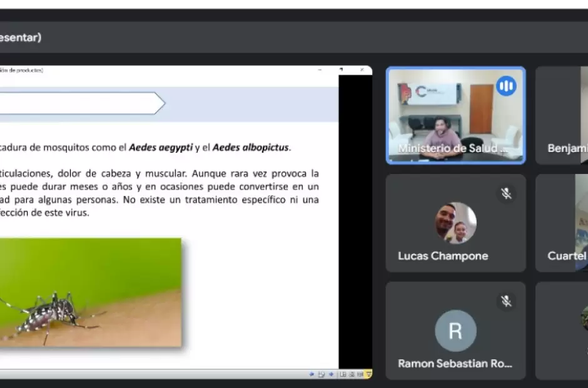Select the Ministerio de Salud video tile

pos(455,116)
